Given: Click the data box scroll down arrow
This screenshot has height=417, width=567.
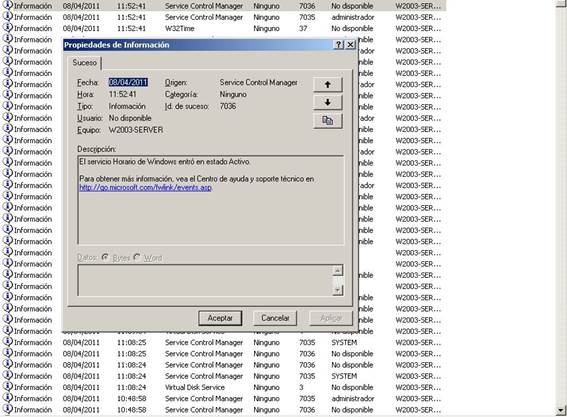Looking at the screenshot, I should click(337, 290).
